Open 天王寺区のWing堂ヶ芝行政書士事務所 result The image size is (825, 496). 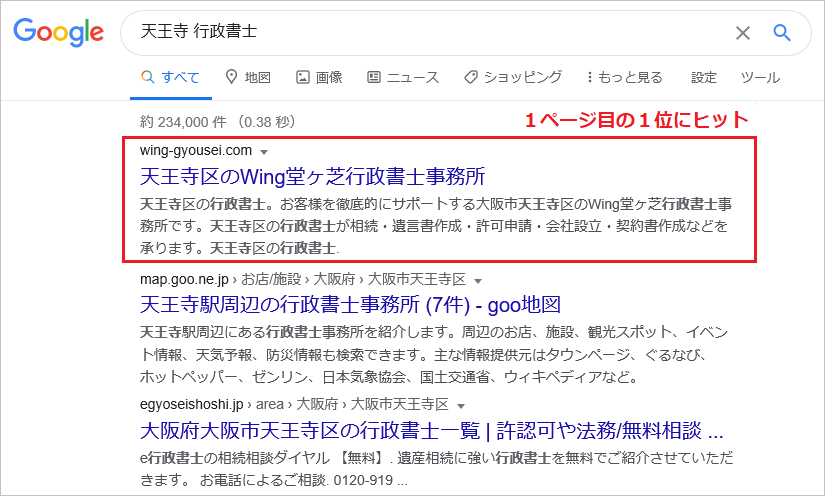point(313,177)
